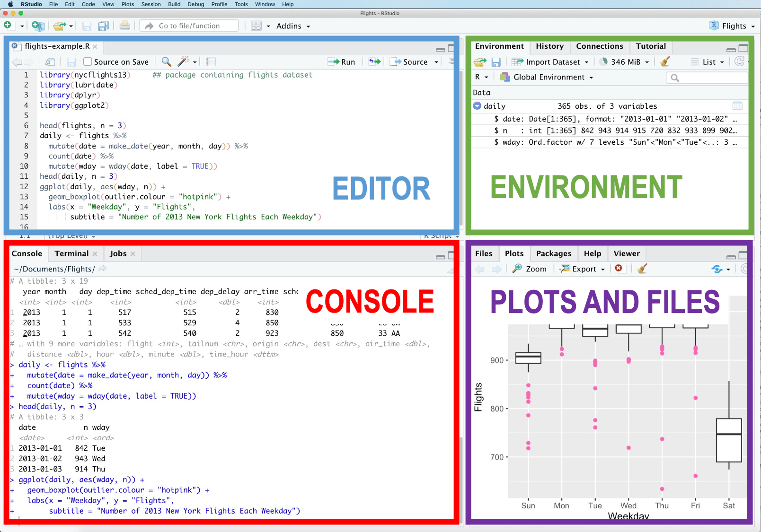Click the re-run previous code icon
The width and height of the screenshot is (761, 532).
(x=374, y=61)
